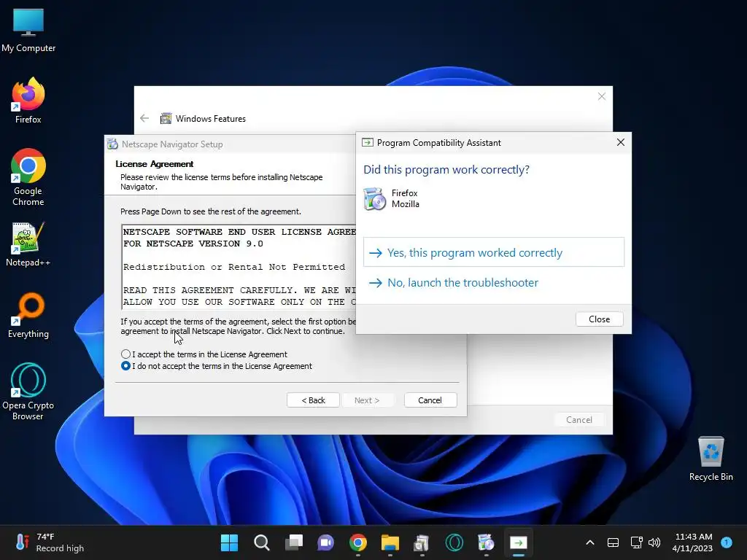Open touch keyboard tray icon

613,542
